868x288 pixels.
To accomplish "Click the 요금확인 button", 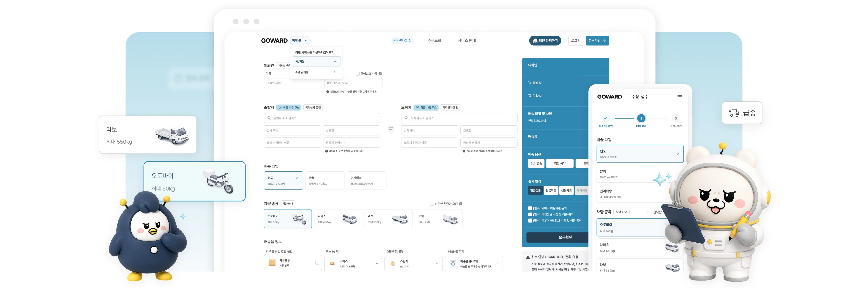I will click(558, 238).
